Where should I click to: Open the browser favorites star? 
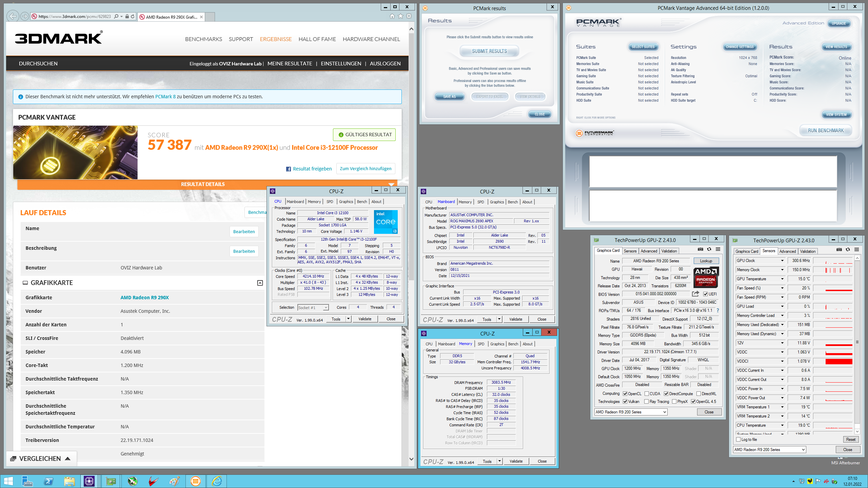click(x=401, y=16)
